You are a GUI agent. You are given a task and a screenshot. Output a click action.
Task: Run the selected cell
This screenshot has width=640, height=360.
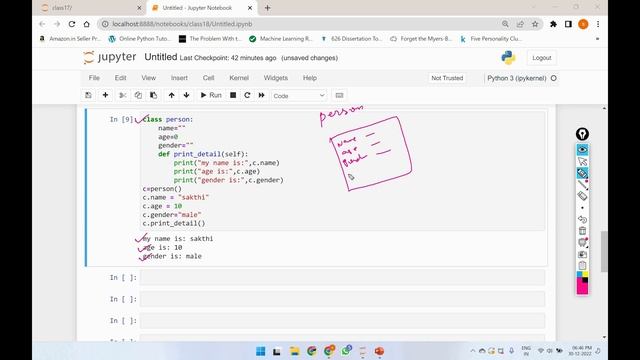click(x=211, y=95)
